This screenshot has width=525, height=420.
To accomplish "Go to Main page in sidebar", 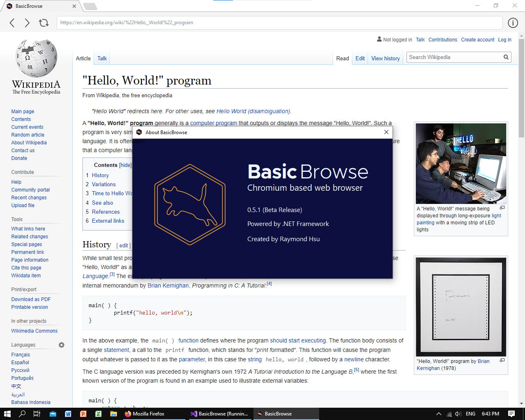I will point(23,112).
